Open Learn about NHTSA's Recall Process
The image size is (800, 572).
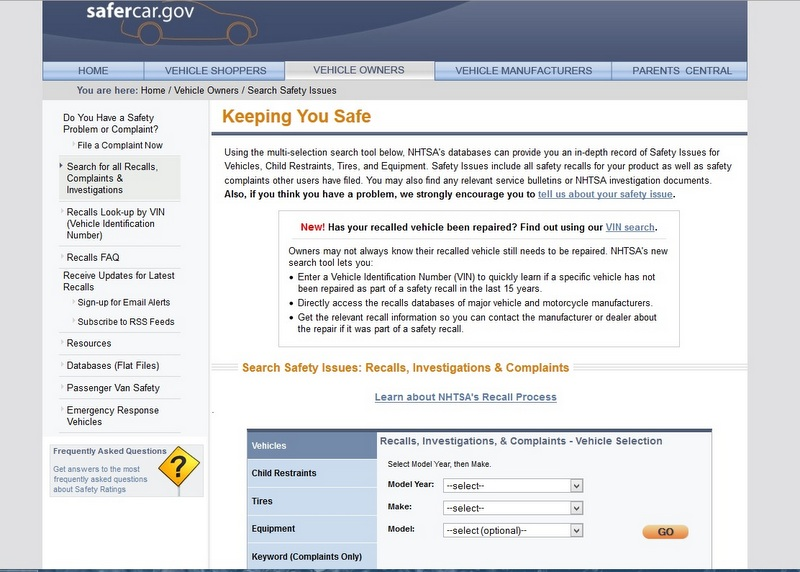coord(465,397)
